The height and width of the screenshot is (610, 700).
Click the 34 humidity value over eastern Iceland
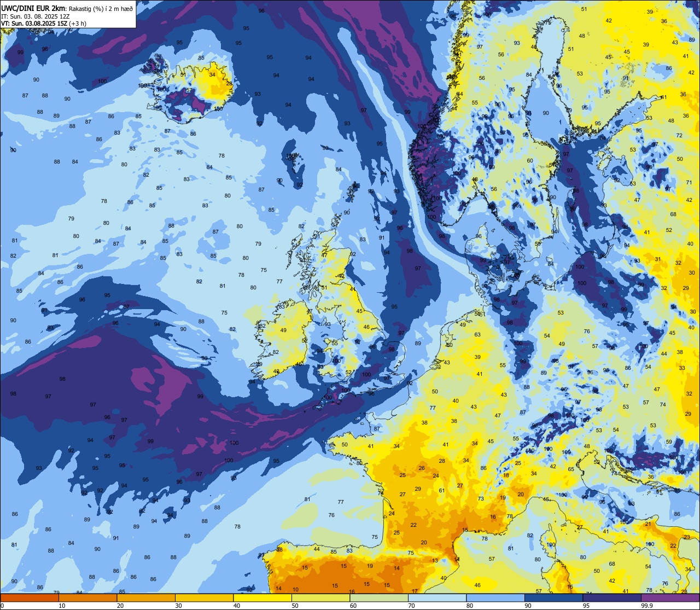click(212, 74)
